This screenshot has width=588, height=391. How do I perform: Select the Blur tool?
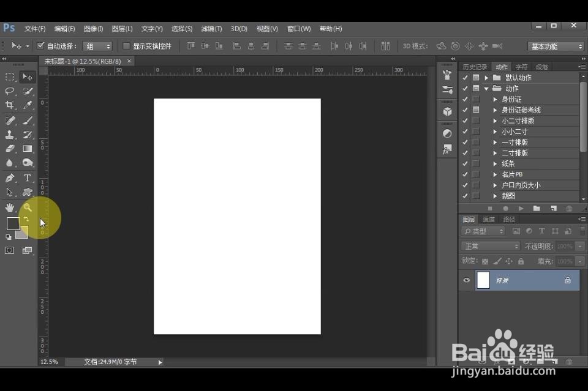(x=10, y=163)
